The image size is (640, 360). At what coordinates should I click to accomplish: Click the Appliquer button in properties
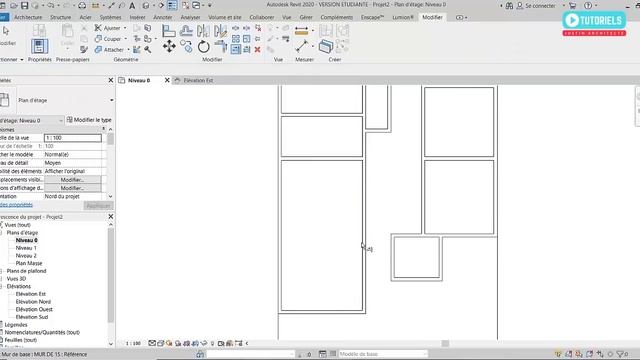pos(98,206)
